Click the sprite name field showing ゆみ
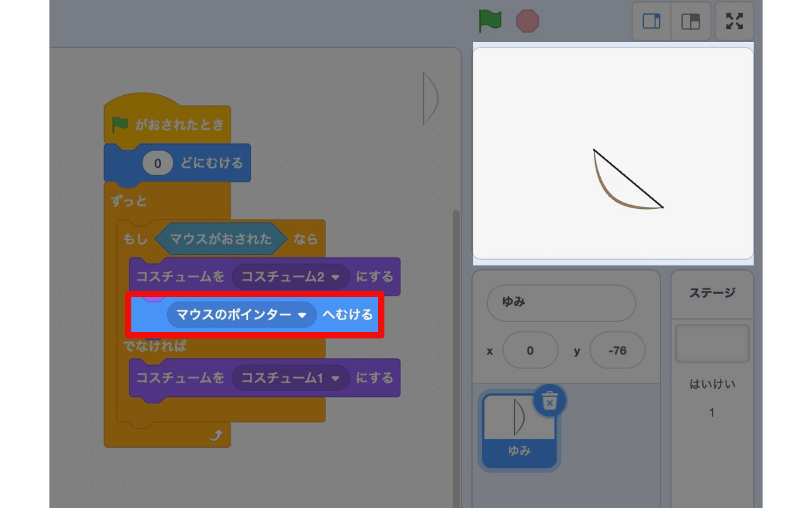Viewport: 812px width, 508px height. (561, 303)
